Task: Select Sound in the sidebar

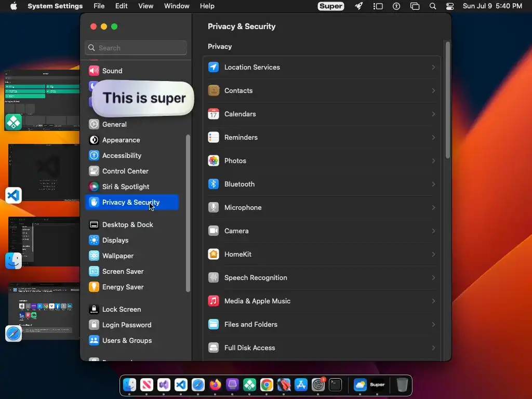Action: pyautogui.click(x=131, y=71)
